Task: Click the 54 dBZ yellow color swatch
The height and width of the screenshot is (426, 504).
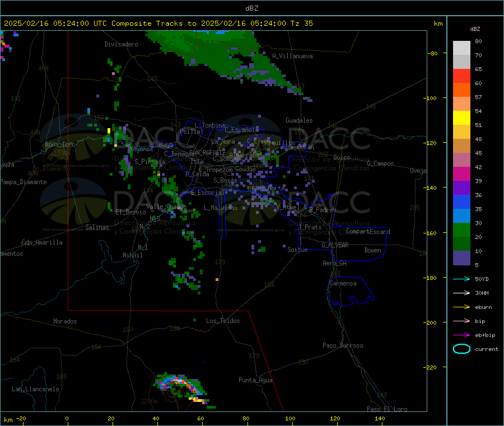Action: pyautogui.click(x=461, y=118)
